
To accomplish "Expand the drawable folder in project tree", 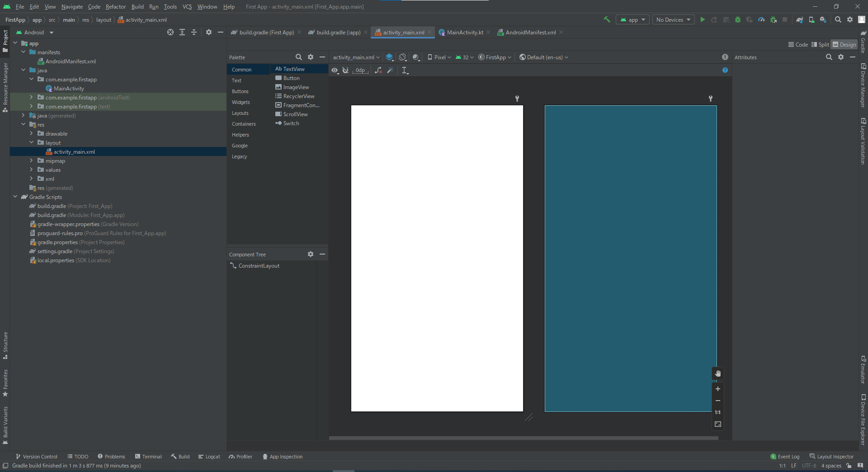I will tap(31, 133).
